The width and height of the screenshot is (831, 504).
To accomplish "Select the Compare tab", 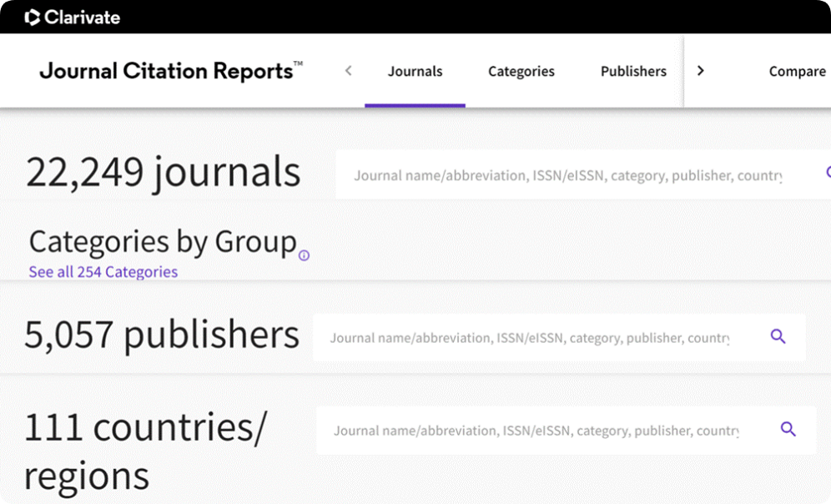I will [x=797, y=71].
